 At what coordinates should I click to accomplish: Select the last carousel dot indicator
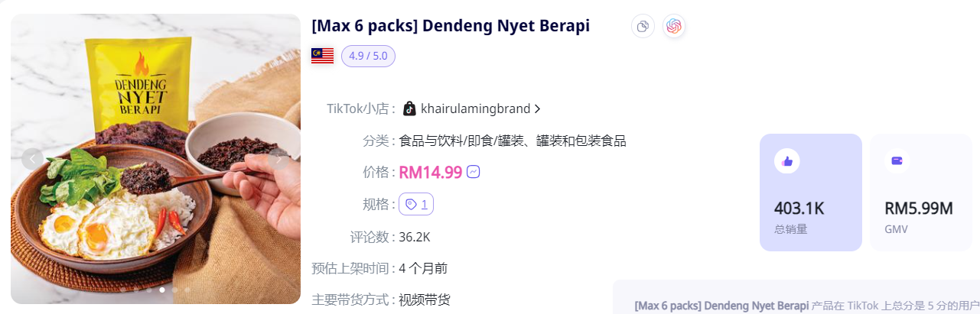pyautogui.click(x=187, y=290)
